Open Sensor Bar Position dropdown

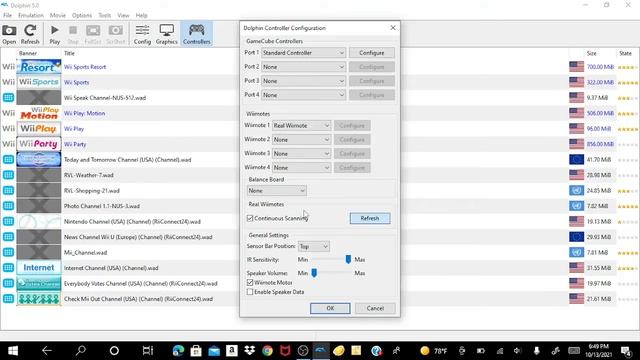pyautogui.click(x=313, y=247)
